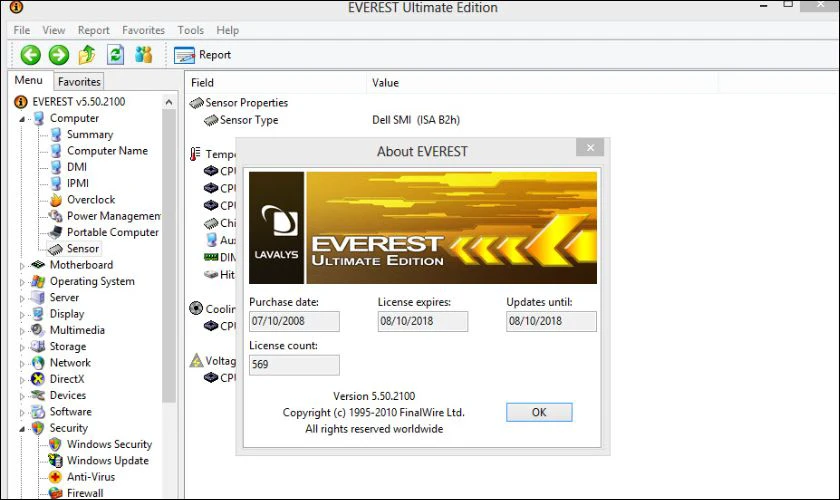Click the Power Management icon
Screen dimensions: 840x500
[56, 216]
